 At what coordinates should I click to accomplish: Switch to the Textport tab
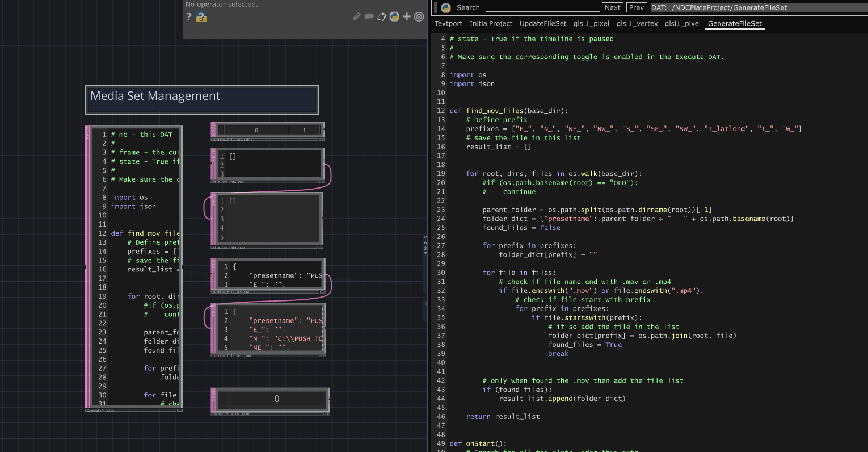pyautogui.click(x=448, y=23)
